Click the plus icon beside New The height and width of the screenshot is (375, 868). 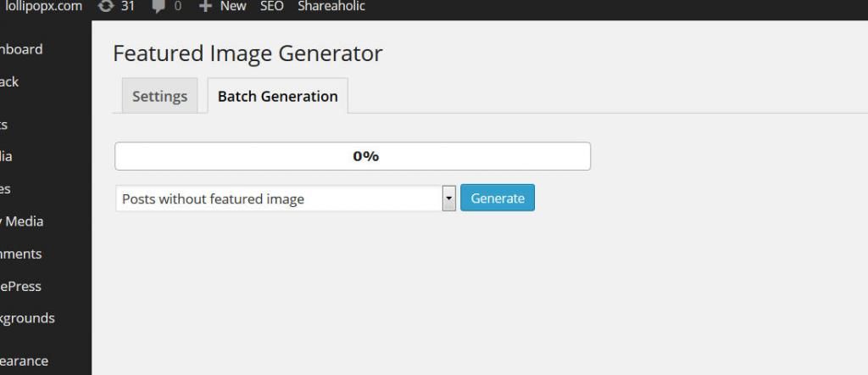205,7
